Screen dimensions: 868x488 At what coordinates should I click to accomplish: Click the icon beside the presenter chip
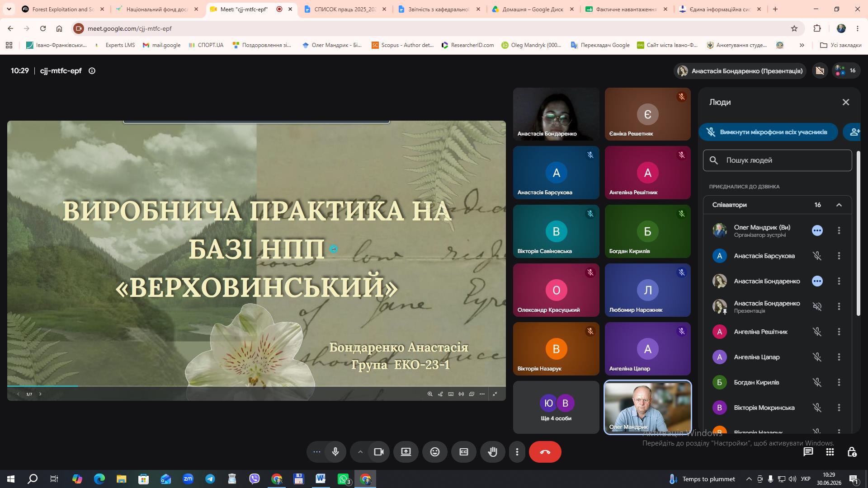click(x=820, y=71)
